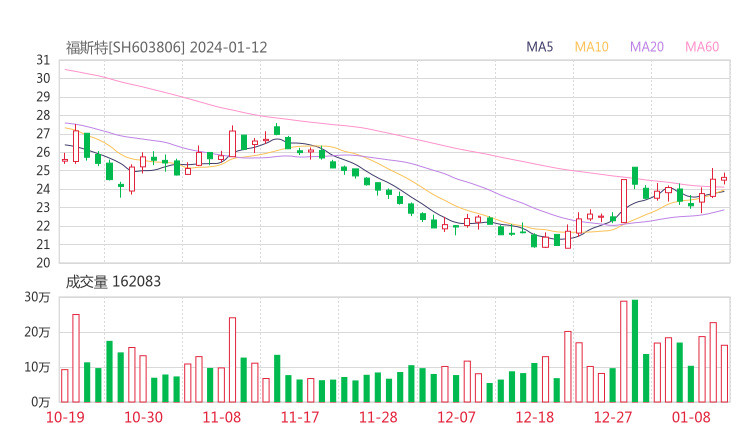Screen dimensions: 740x440
Task: Click the 12-18 date axis label
Action: 535,417
